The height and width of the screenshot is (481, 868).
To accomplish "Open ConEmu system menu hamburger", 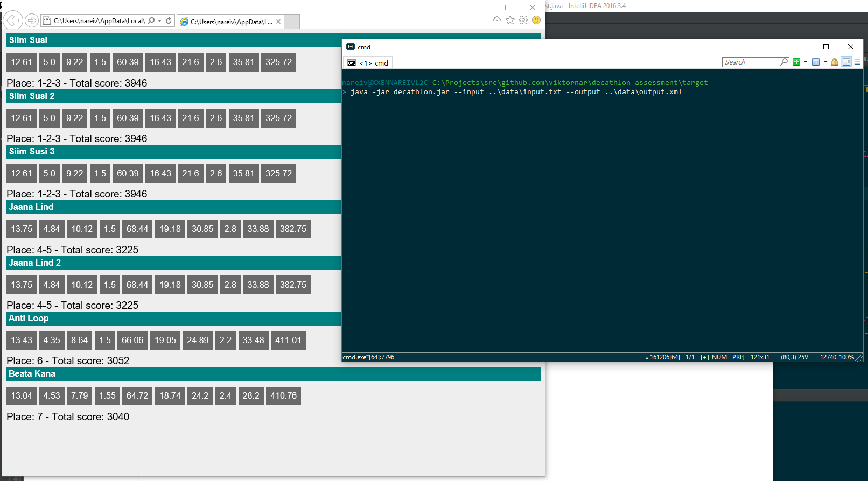I will (x=857, y=62).
